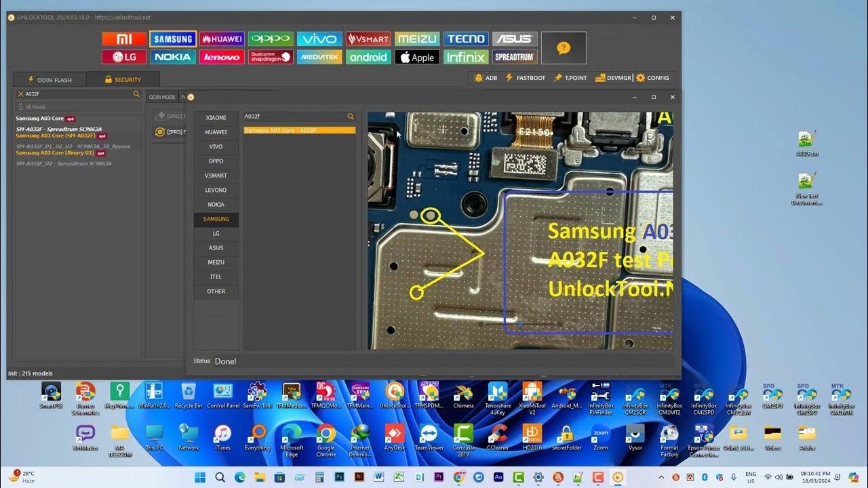The image size is (868, 488).
Task: Open CCleaner desktop shortcut
Action: (x=498, y=437)
